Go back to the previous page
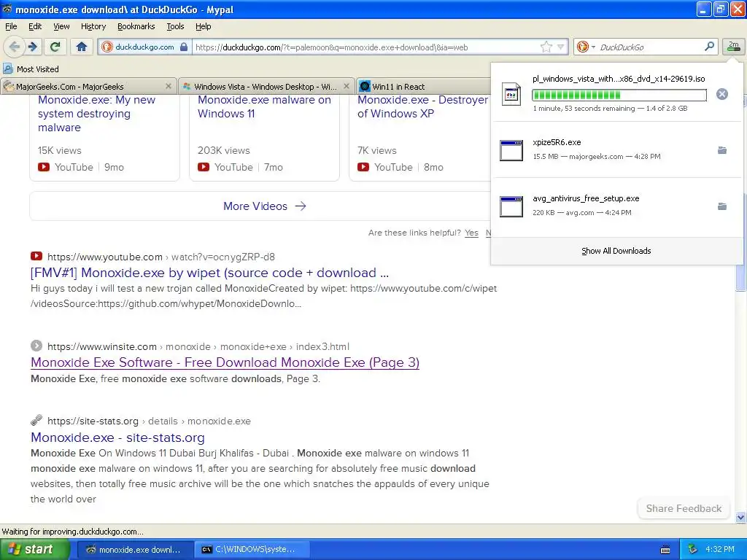This screenshot has height=560, width=747. (x=15, y=47)
